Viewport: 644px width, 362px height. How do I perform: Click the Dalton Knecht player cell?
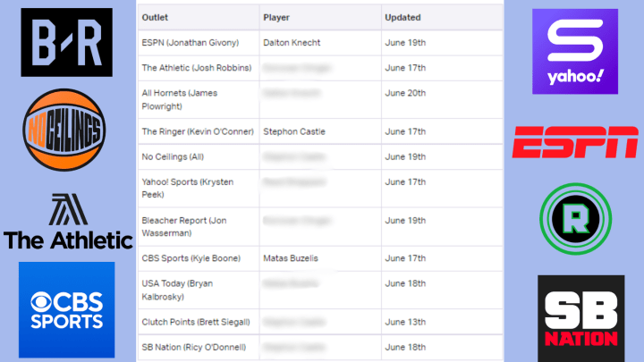tap(294, 42)
